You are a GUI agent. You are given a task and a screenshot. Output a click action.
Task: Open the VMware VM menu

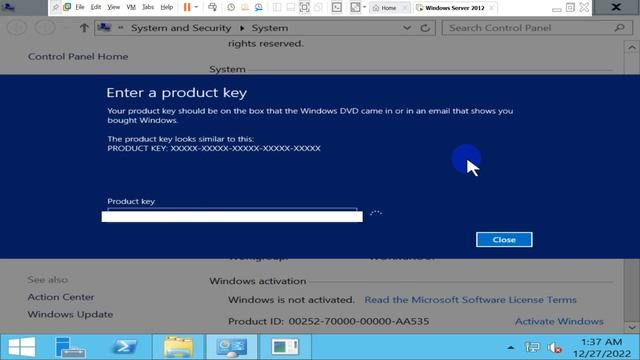point(131,7)
